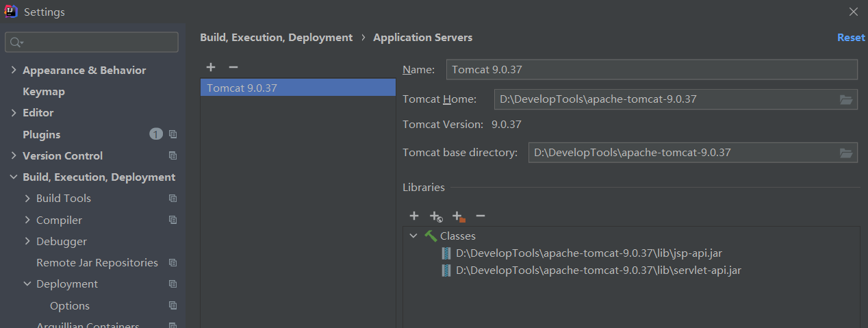
Task: Select Options under Deployment
Action: pos(70,306)
